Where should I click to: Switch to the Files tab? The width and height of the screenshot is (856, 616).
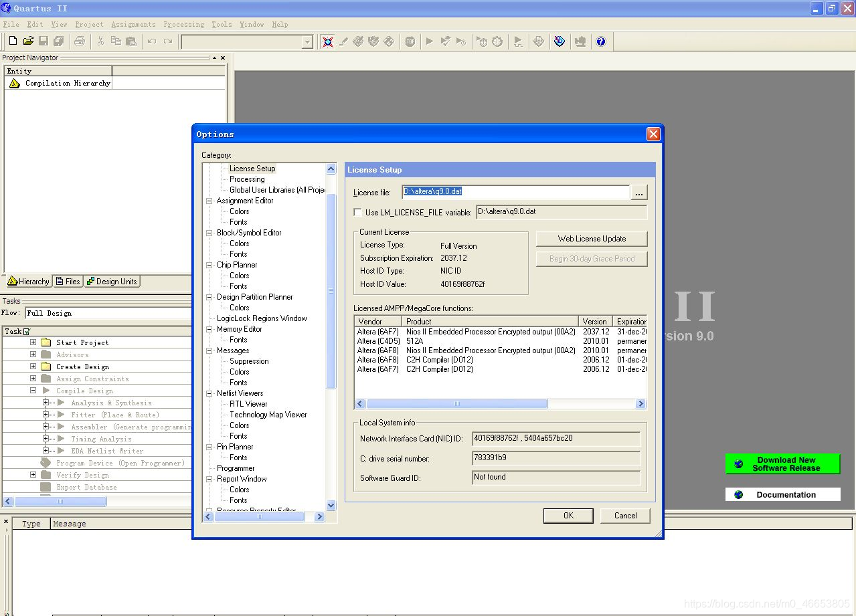coord(68,282)
